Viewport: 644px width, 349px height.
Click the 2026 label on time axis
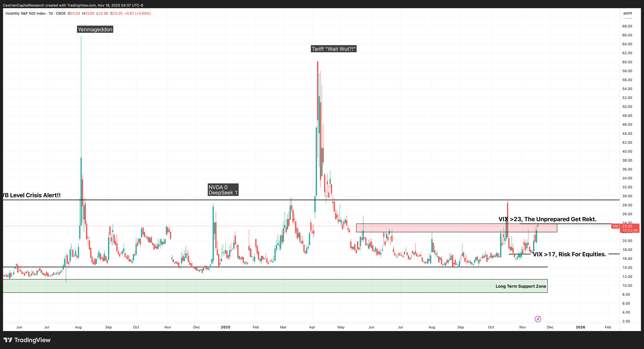[580, 327]
